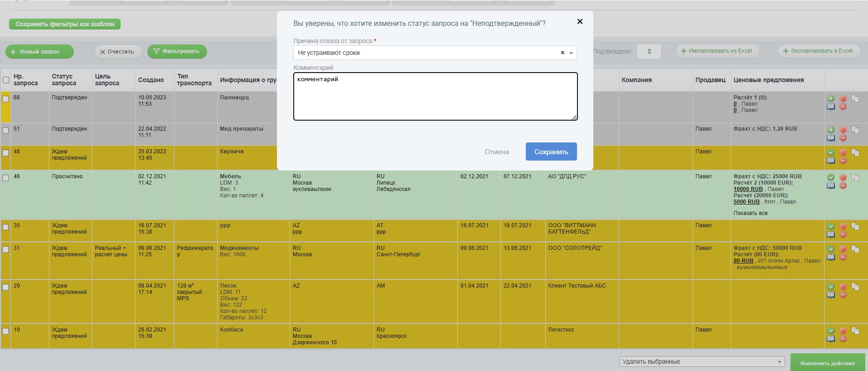Click the red stop icon in row 31
The height and width of the screenshot is (371, 868).
click(843, 249)
